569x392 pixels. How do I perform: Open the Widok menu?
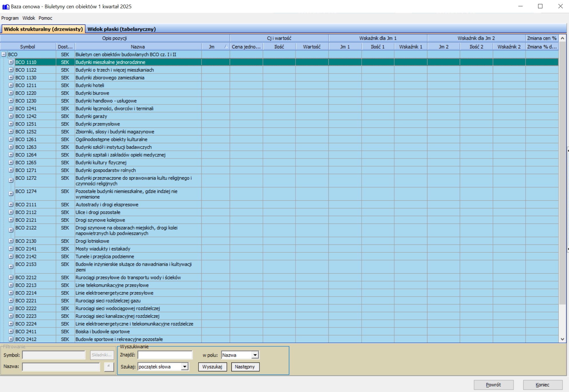[29, 18]
